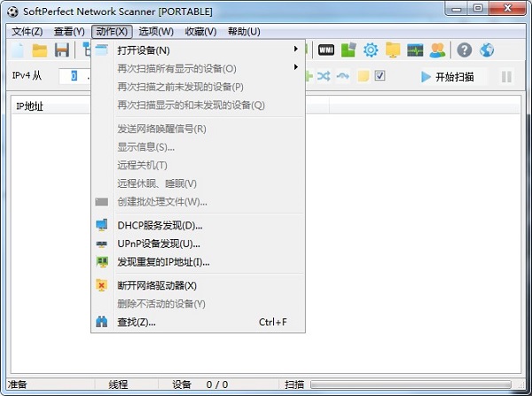
Task: Open settings via the blue gear icon
Action: pos(371,50)
